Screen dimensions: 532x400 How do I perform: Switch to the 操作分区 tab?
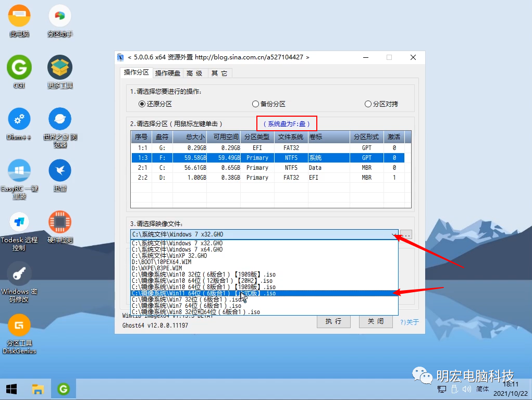point(137,72)
